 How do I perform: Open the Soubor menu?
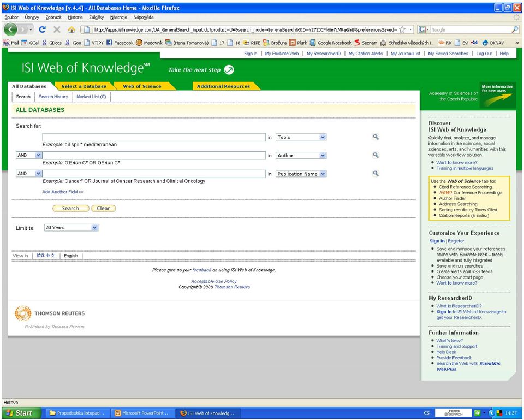(x=11, y=17)
